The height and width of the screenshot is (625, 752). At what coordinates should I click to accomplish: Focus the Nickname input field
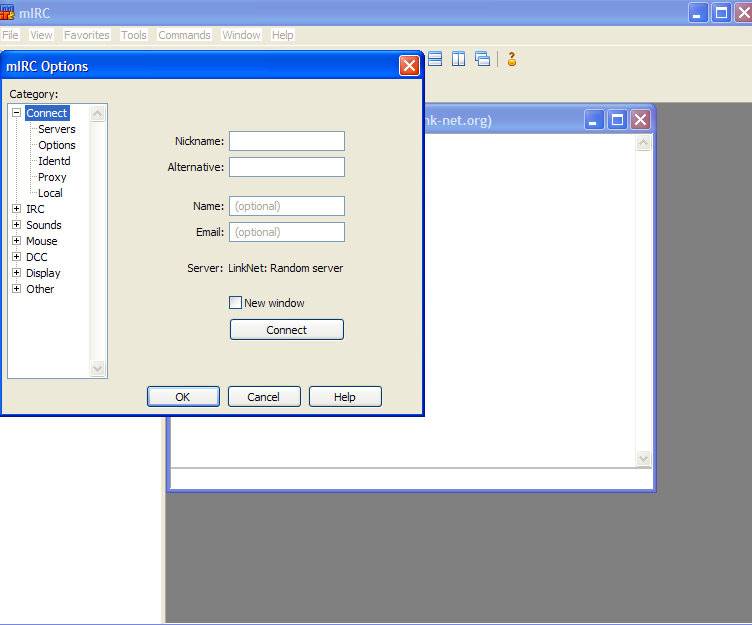287,141
